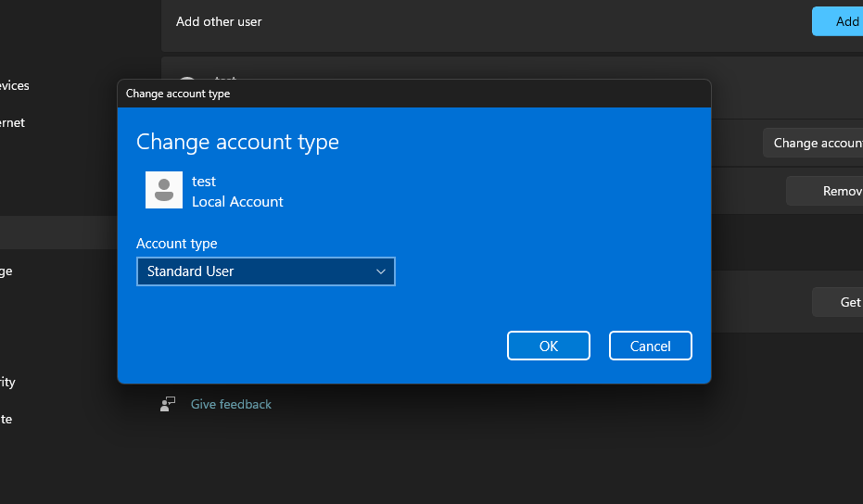Select the Devices item in sidebar
Image resolution: width=863 pixels, height=504 pixels.
click(15, 85)
